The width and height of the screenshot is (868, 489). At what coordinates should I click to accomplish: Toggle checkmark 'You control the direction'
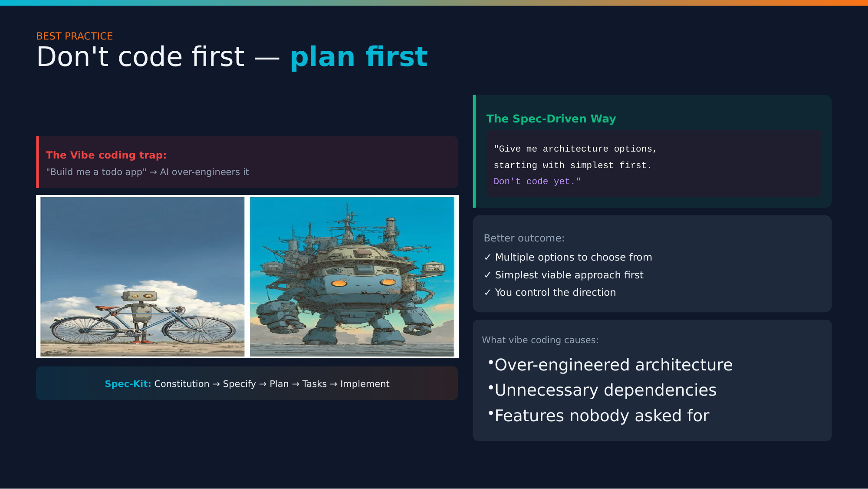555,292
